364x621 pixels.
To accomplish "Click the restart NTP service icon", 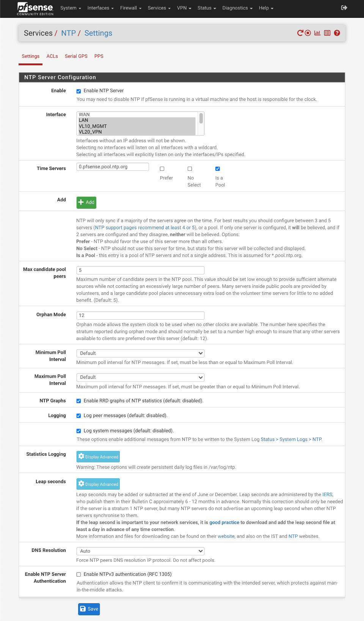I will coord(300,33).
